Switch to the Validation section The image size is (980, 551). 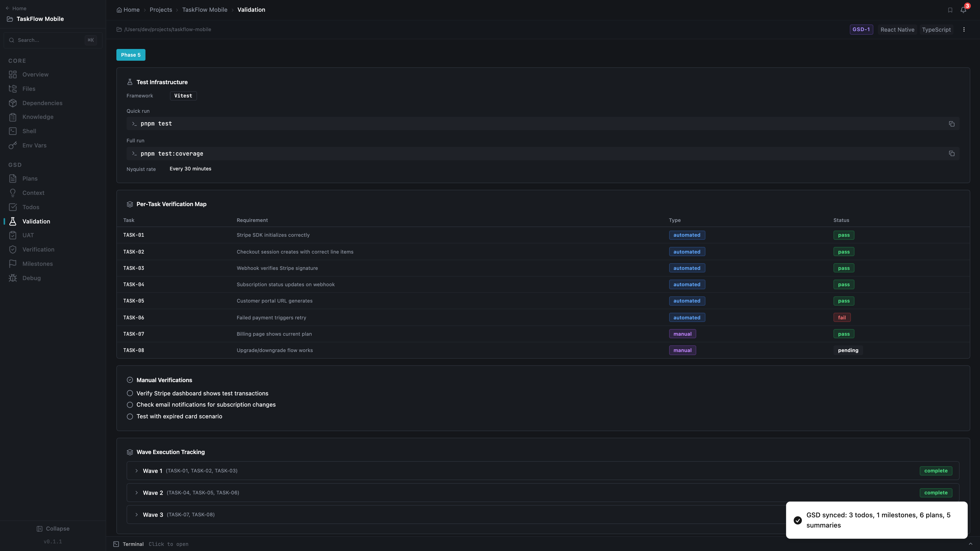click(36, 221)
